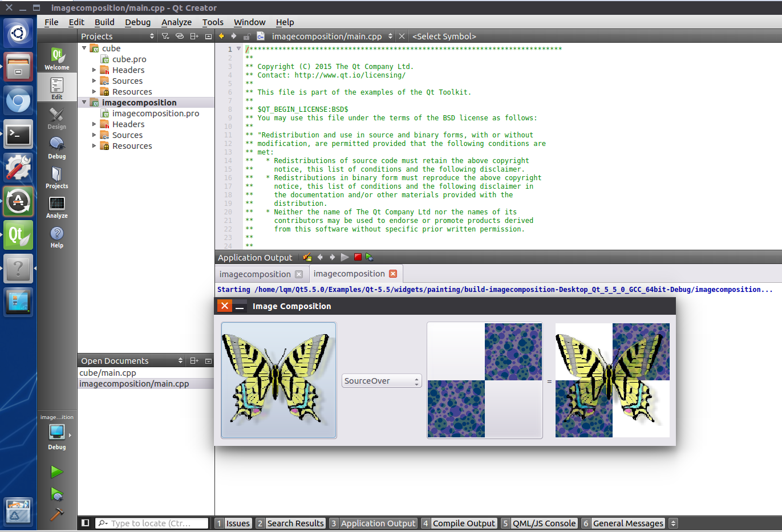Click the green Run button
The image size is (782, 532).
click(56, 472)
